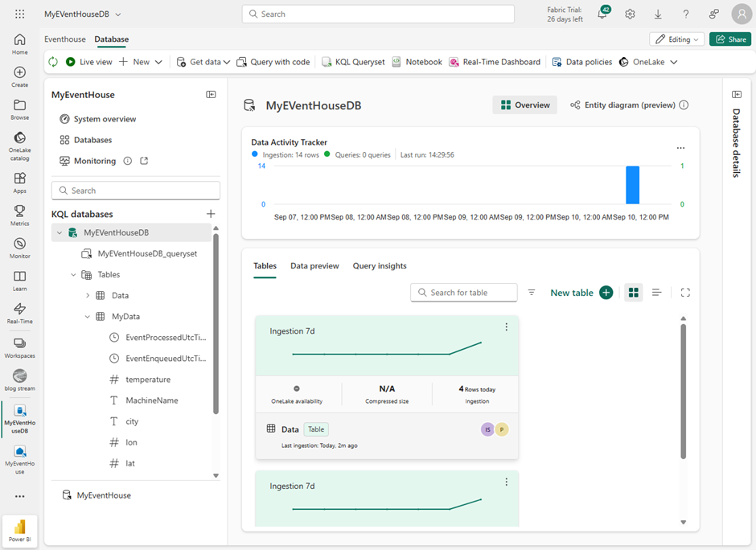Click the Real-Time Dashboard toolbar icon
This screenshot has height=550, width=756.
click(x=495, y=62)
